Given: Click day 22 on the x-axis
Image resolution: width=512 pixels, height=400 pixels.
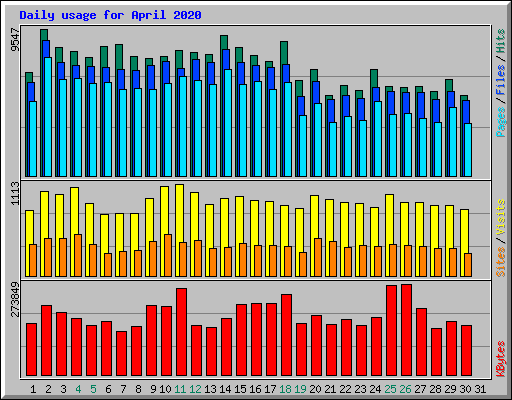Looking at the screenshot, I should [x=345, y=389].
